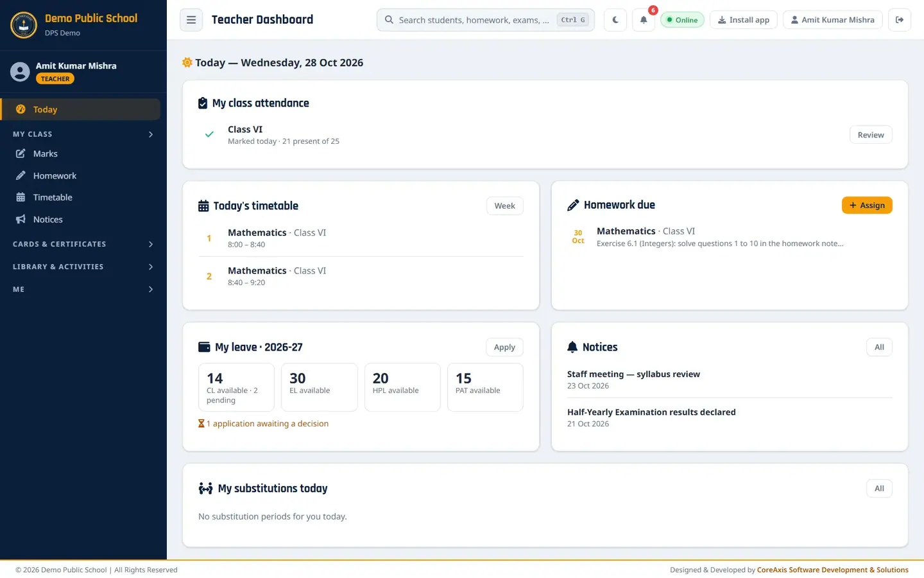Toggle dark mode moon icon

[615, 20]
